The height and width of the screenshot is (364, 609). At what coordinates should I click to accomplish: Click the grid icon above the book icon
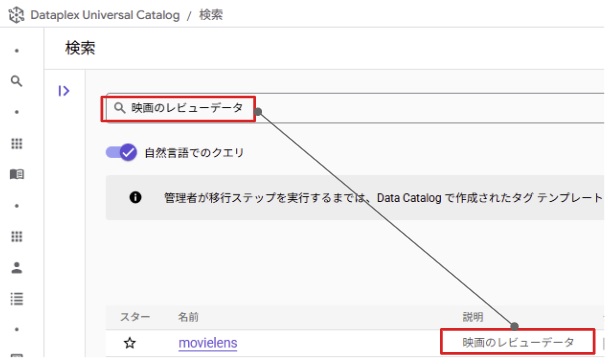[x=16, y=143]
